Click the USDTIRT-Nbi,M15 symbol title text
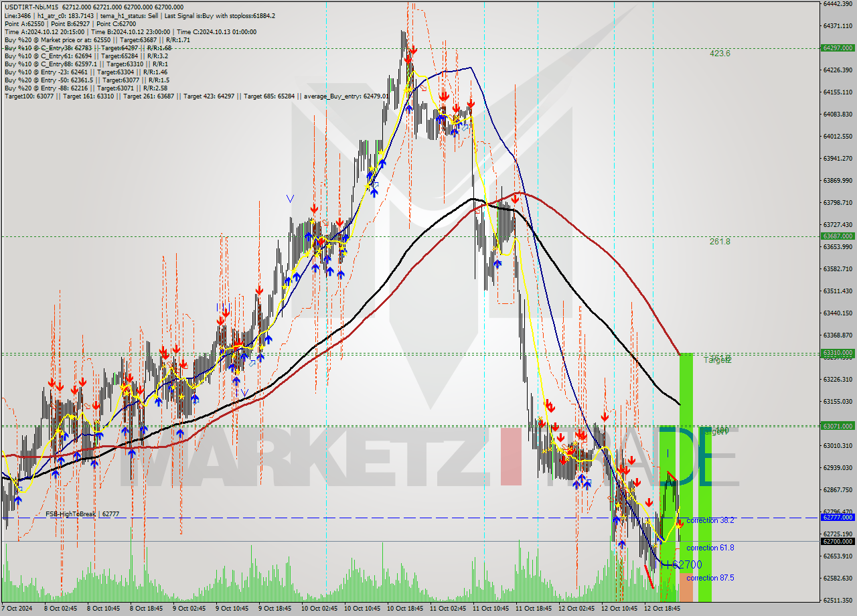The image size is (857, 616). [x=31, y=7]
